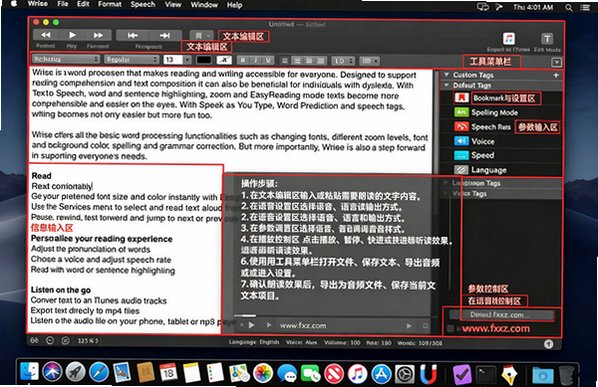Switch to Edit Mode with T icon

pos(547,39)
